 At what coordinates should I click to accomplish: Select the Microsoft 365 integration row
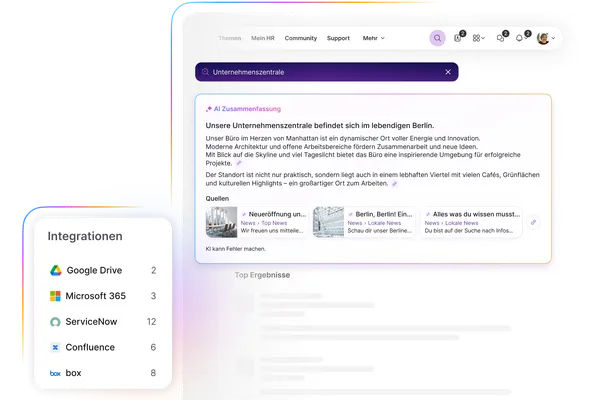[x=103, y=296]
